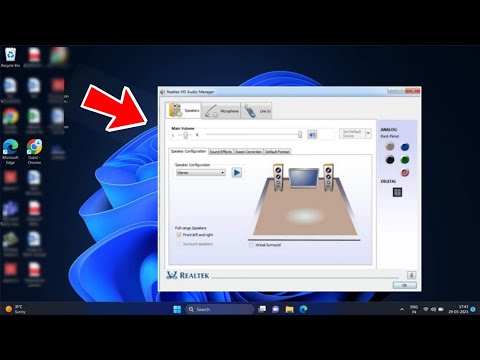Viewport: 480px width, 360px height.
Task: Select the Speaker Configuration sub-tab
Action: tap(188, 151)
